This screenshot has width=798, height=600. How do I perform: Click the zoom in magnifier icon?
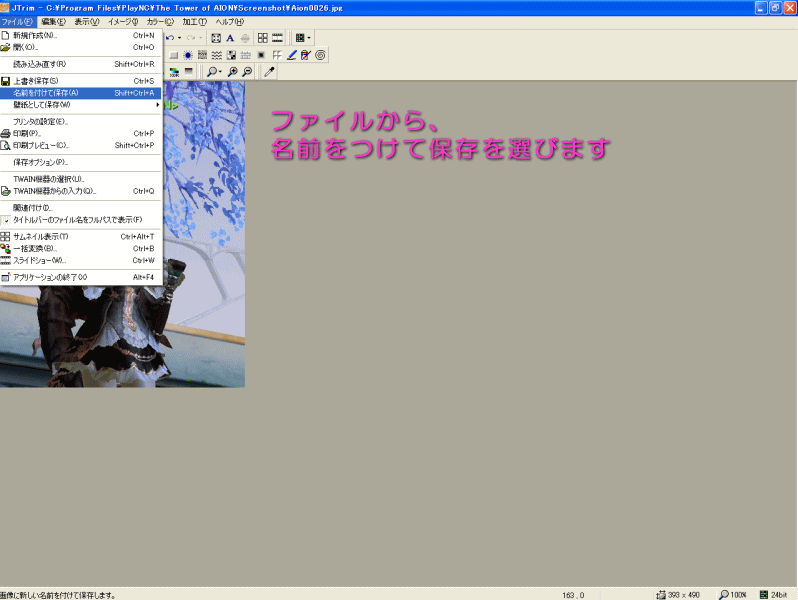(x=233, y=72)
